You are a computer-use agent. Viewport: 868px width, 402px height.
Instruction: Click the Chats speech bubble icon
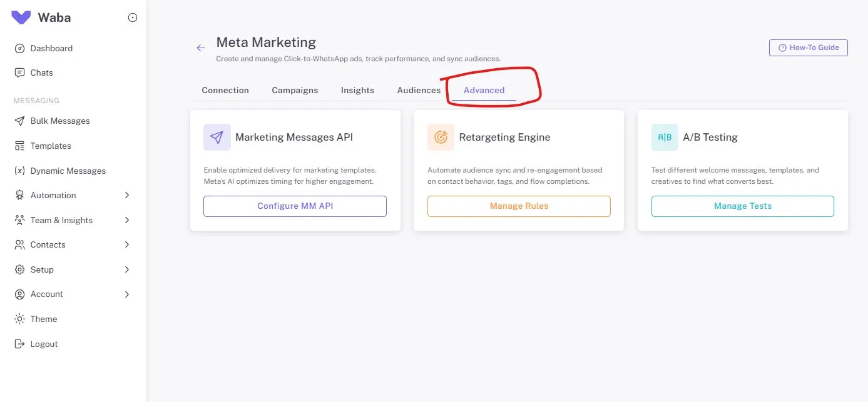tap(19, 73)
